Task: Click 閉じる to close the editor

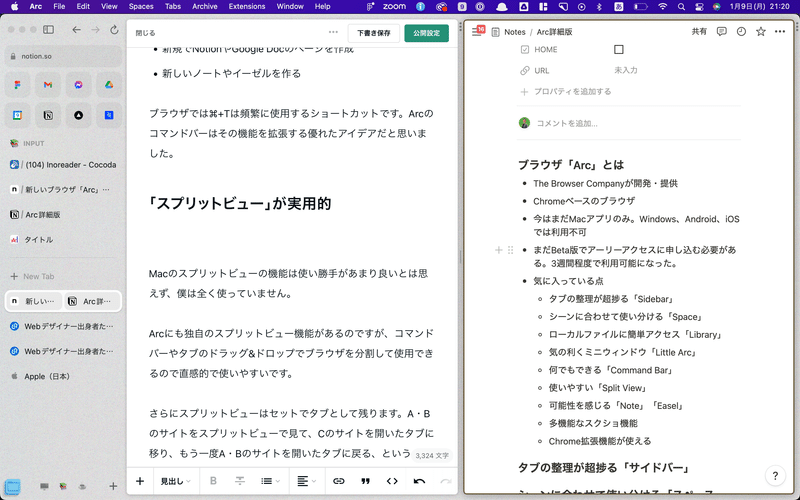Action: coord(145,33)
